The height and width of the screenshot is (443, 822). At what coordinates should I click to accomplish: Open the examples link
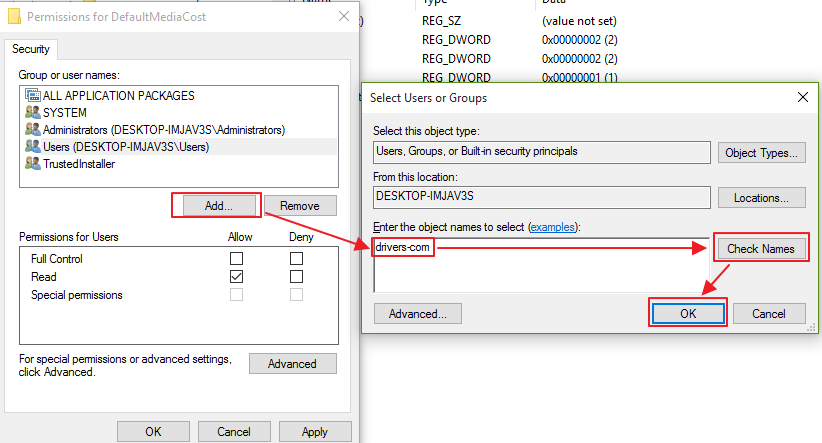coord(553,227)
